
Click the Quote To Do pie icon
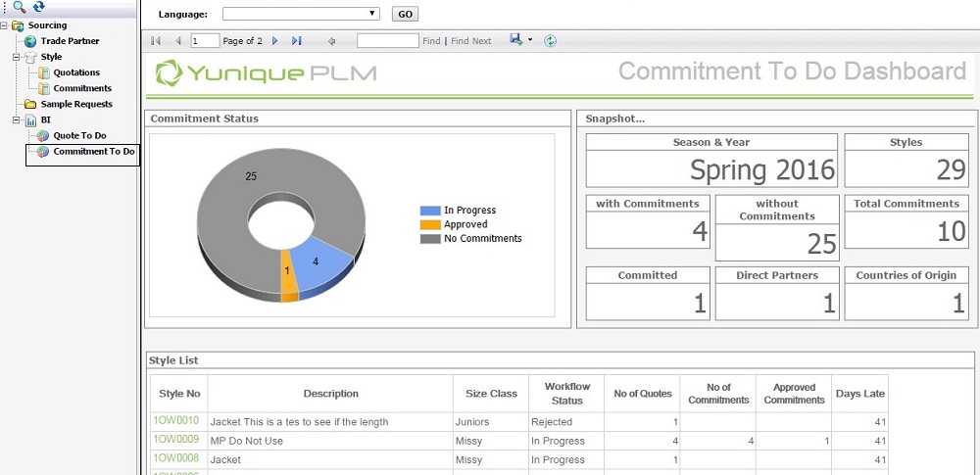(x=43, y=135)
